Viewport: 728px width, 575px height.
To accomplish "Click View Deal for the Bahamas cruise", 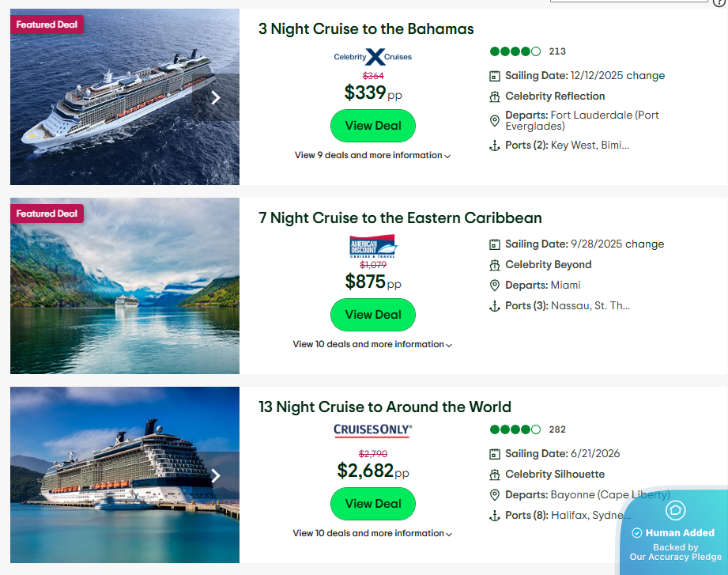I will [372, 126].
